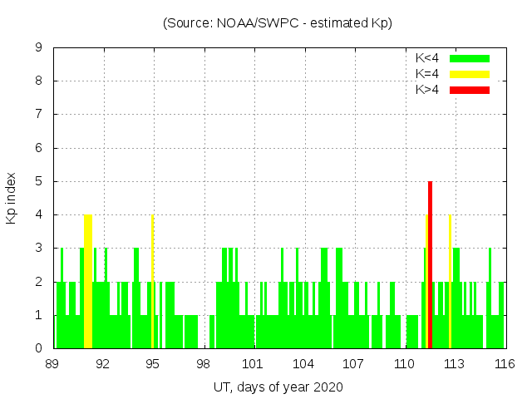Select the K=4 legend label text
532x399 pixels.
(x=426, y=74)
